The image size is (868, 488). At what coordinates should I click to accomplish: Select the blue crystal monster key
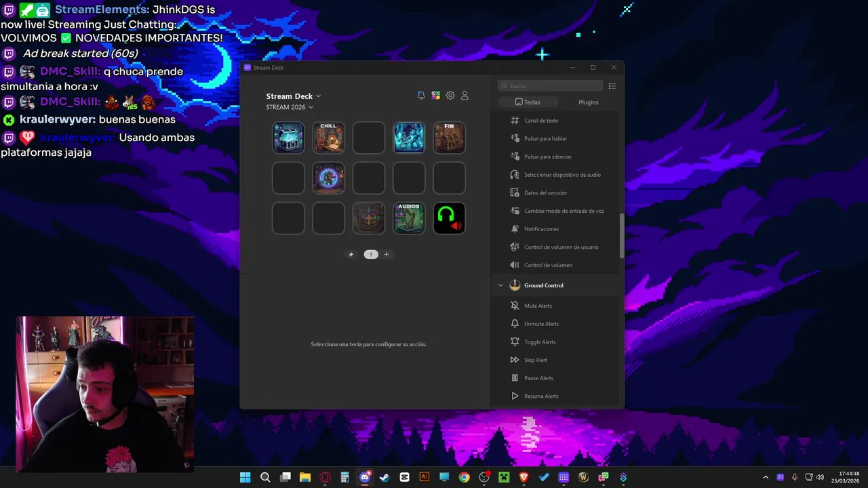coord(409,138)
